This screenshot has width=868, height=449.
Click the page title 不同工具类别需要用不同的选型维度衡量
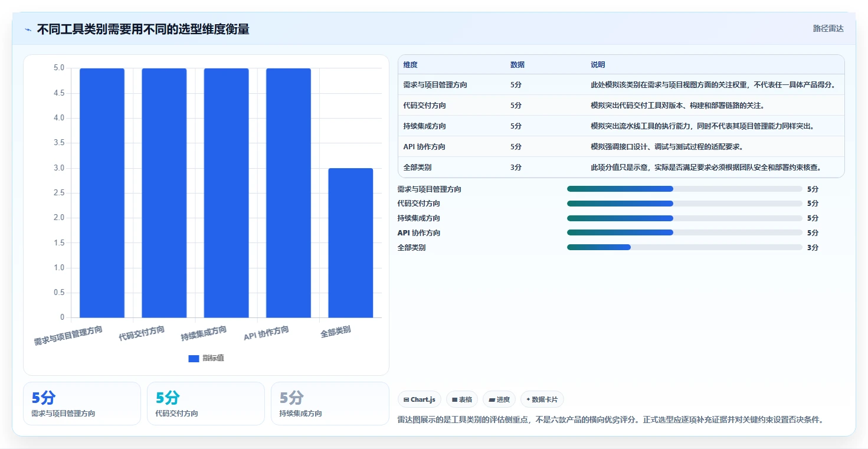(143, 30)
